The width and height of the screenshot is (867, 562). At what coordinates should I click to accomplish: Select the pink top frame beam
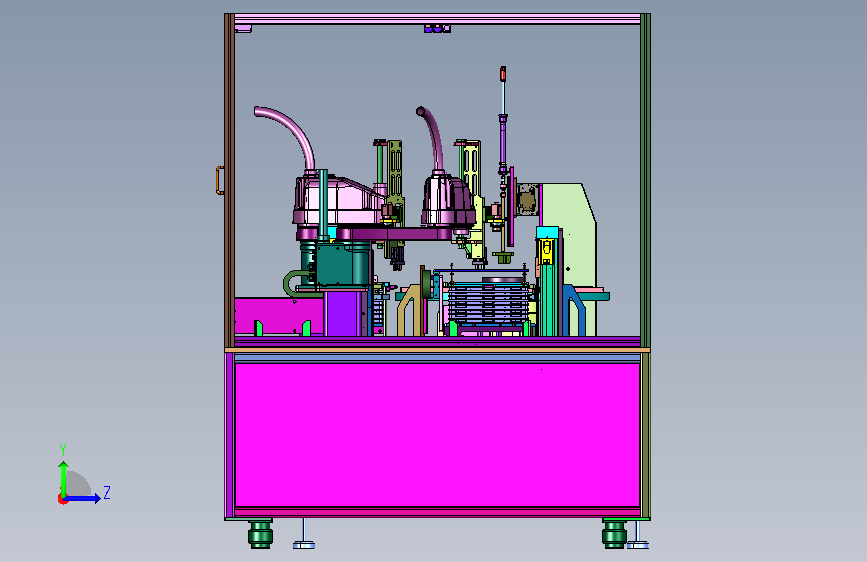(x=437, y=19)
